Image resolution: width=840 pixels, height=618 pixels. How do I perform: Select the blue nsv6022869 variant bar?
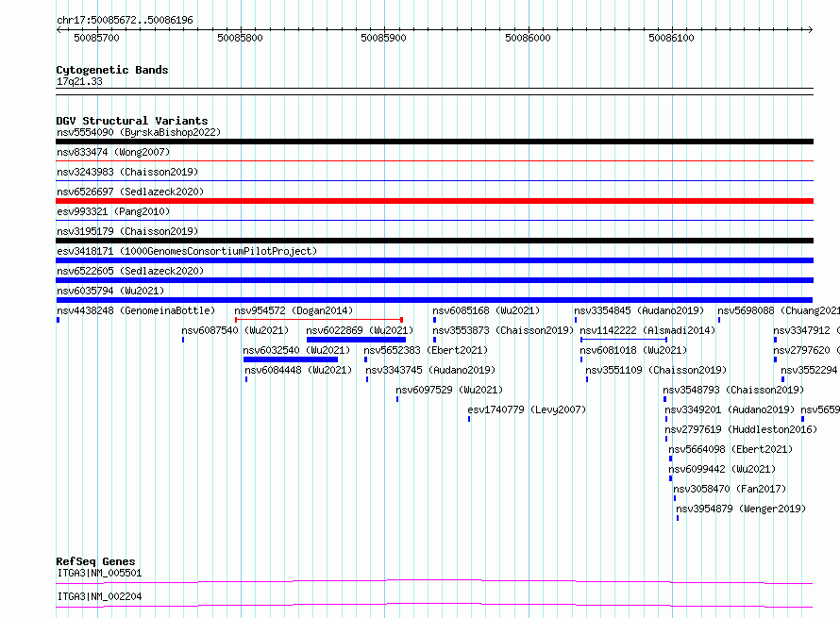pos(356,340)
